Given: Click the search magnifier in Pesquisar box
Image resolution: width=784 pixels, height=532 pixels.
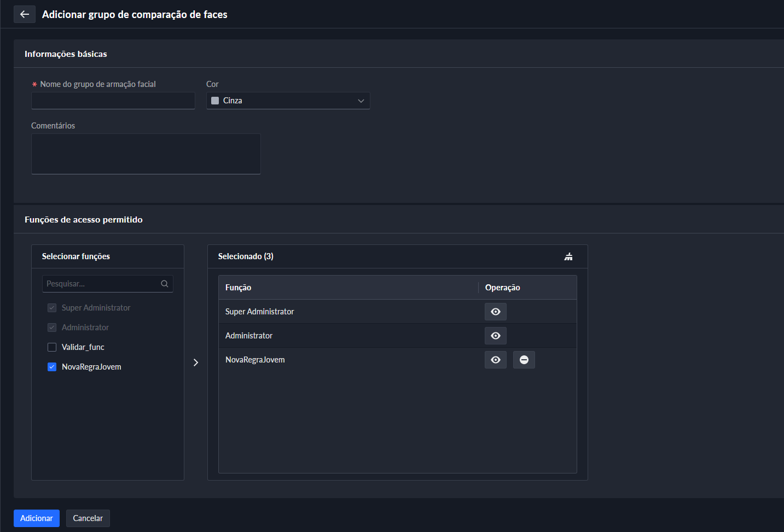Looking at the screenshot, I should pyautogui.click(x=164, y=284).
